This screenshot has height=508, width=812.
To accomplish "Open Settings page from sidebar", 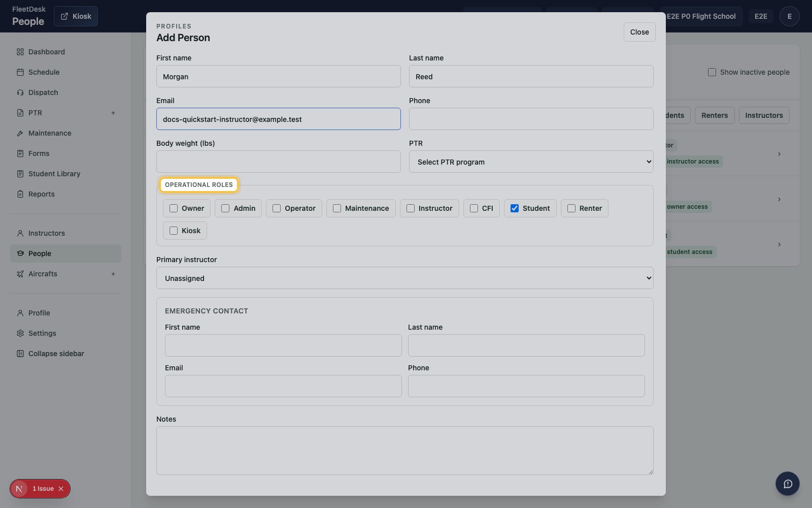I will tap(65, 333).
